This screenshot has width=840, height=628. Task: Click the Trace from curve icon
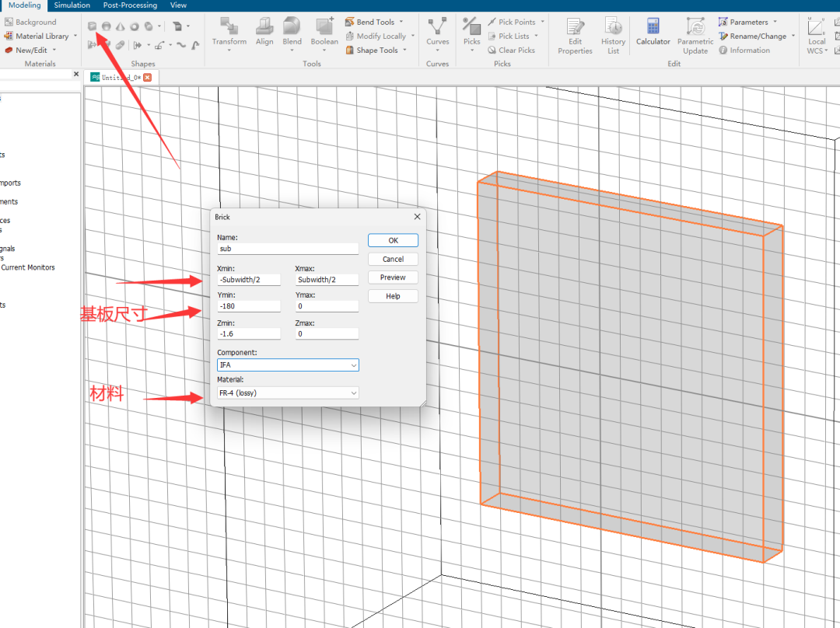coord(195,46)
